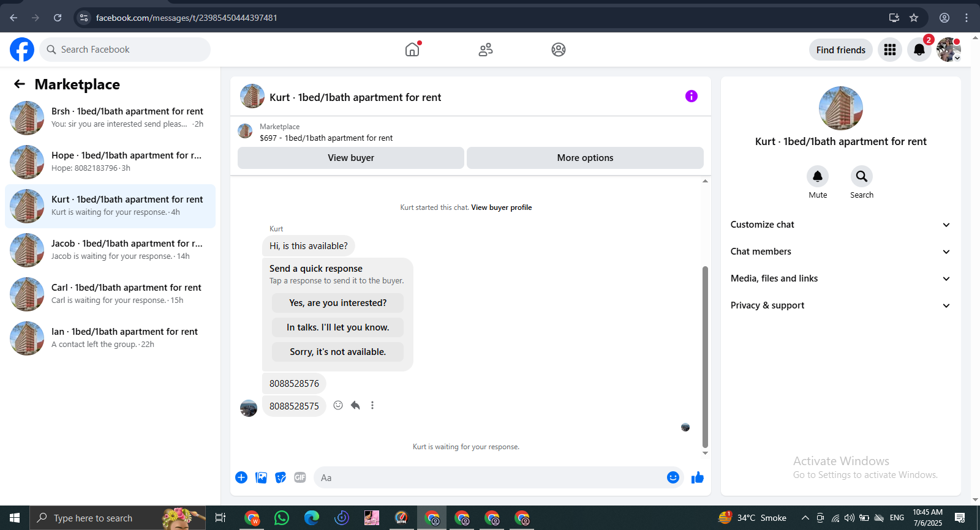980x530 pixels.
Task: Choose a GIF from composer
Action: [x=300, y=477]
